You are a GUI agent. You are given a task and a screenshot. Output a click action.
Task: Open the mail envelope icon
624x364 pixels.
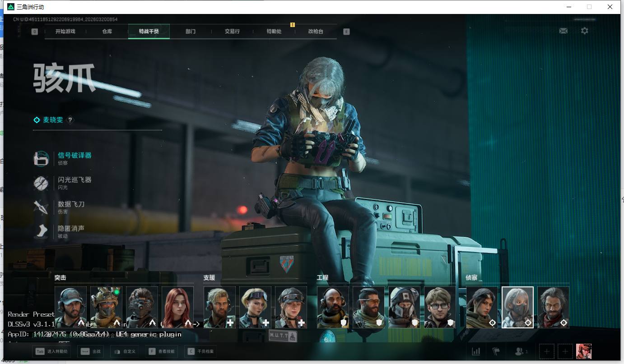pos(563,31)
